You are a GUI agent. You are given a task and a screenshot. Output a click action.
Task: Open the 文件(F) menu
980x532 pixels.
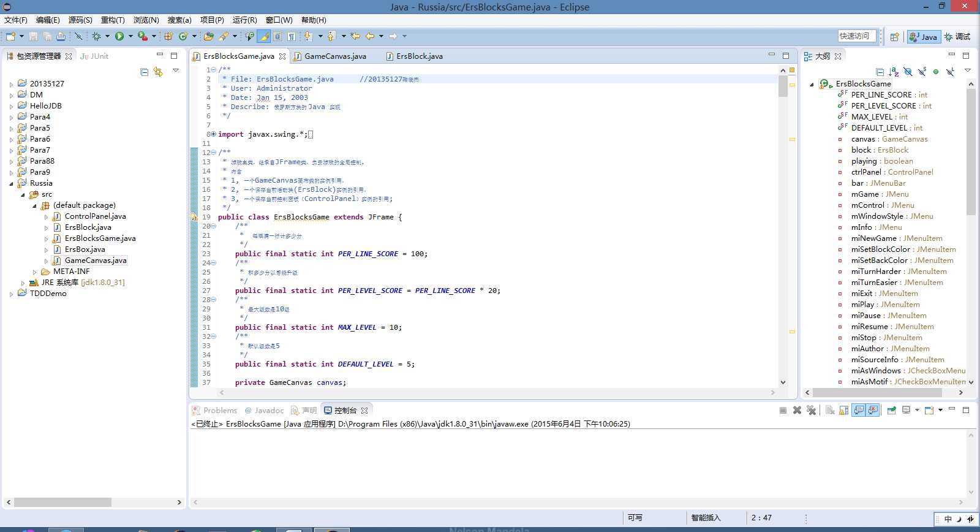pyautogui.click(x=16, y=20)
